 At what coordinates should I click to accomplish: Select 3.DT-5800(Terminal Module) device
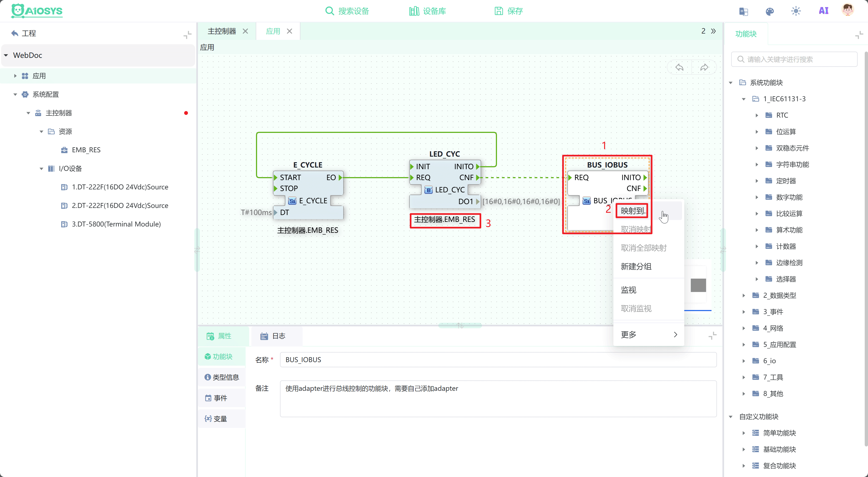(116, 224)
